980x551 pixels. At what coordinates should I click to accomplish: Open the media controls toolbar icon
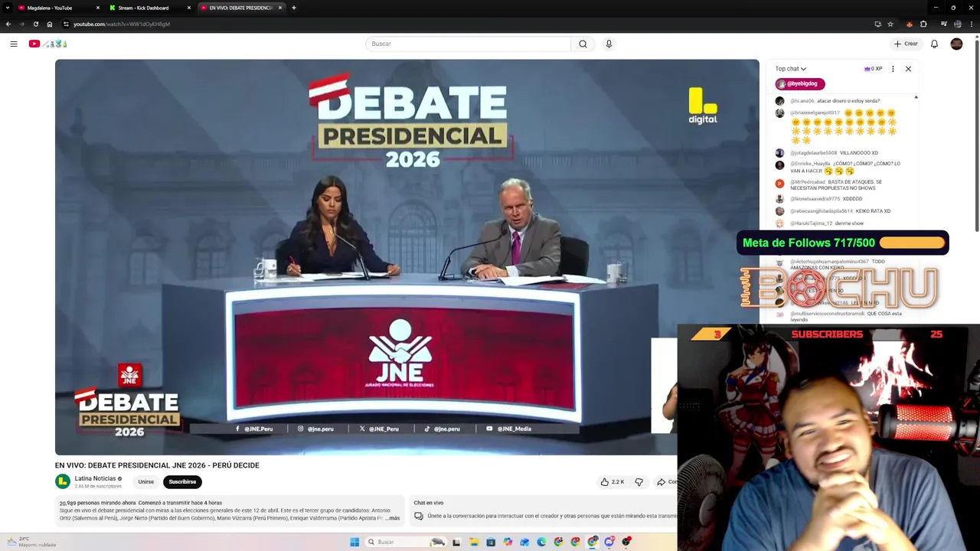(x=943, y=24)
